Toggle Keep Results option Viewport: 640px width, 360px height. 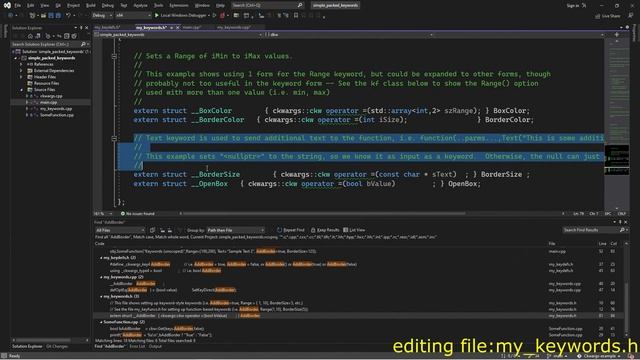325,230
